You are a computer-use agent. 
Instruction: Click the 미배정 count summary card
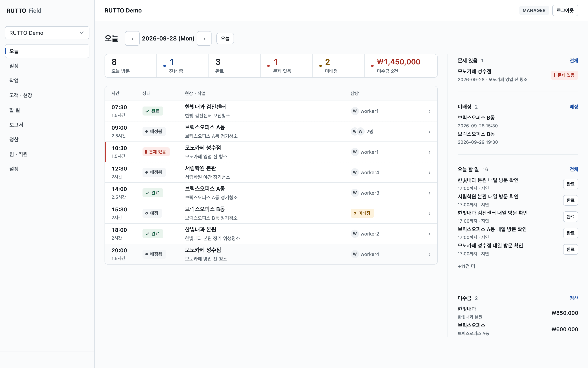coord(339,66)
